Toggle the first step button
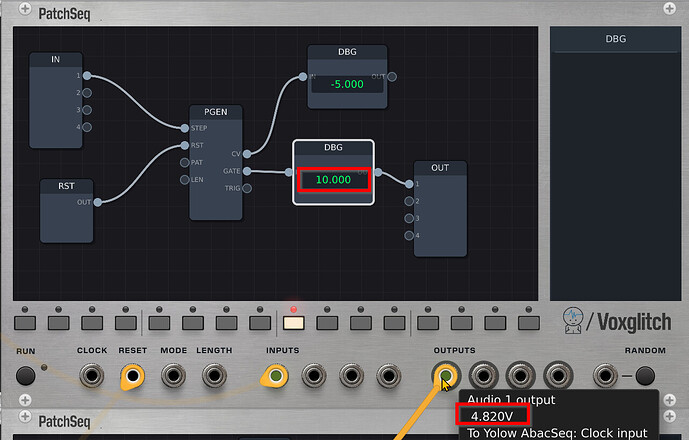Screen dimensions: 689x440 (25, 323)
